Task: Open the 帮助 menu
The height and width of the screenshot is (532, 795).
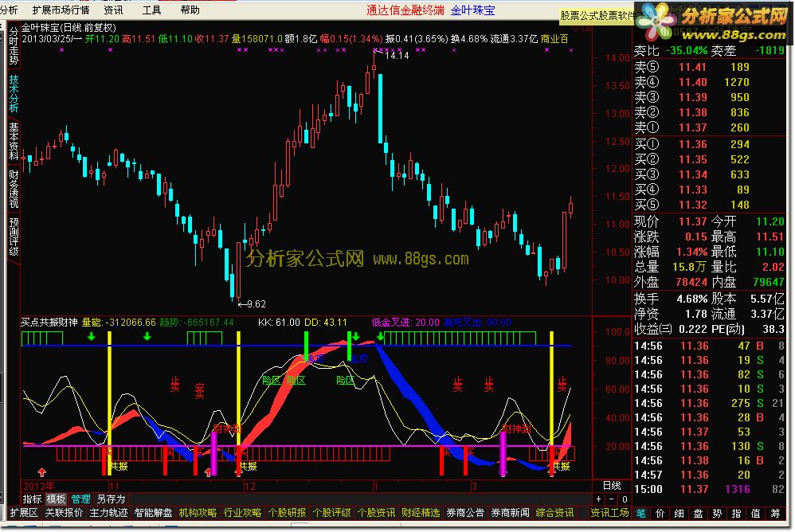Action: [190, 10]
